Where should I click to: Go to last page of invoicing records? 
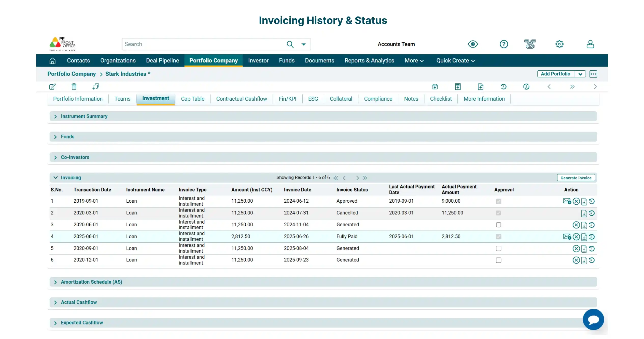pyautogui.click(x=365, y=178)
